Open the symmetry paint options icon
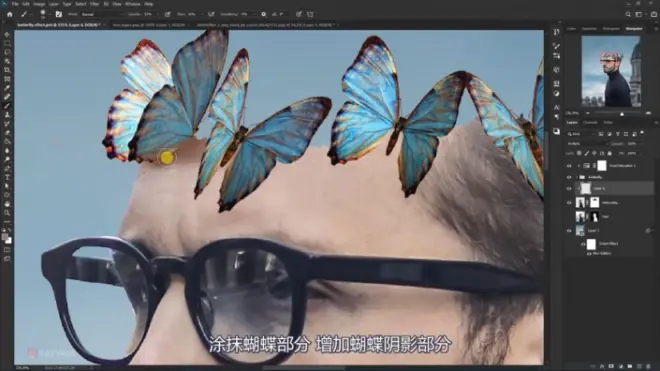The width and height of the screenshot is (660, 371). click(x=310, y=14)
